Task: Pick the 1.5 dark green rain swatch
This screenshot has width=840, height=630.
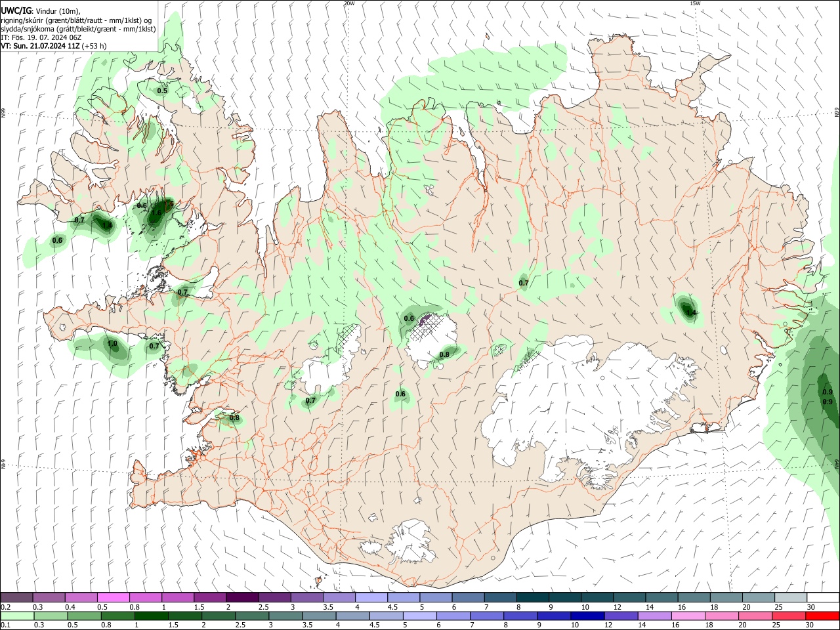Action: click(184, 616)
